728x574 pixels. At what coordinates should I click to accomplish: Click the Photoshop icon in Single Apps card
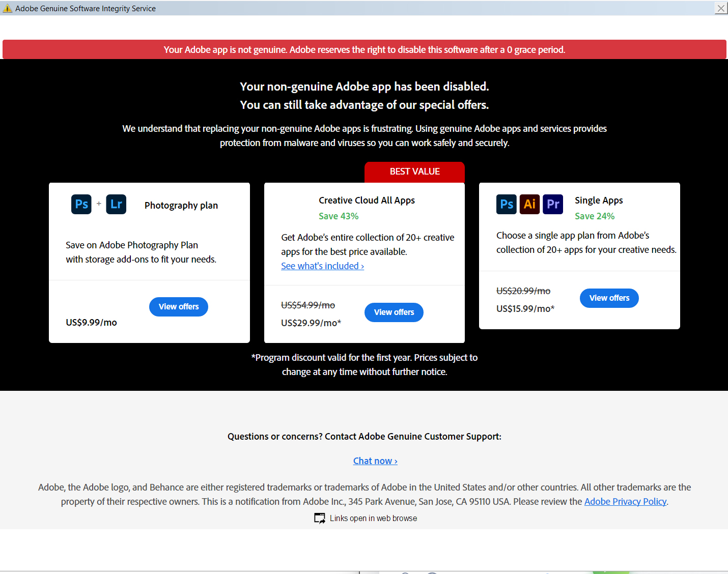coord(507,205)
